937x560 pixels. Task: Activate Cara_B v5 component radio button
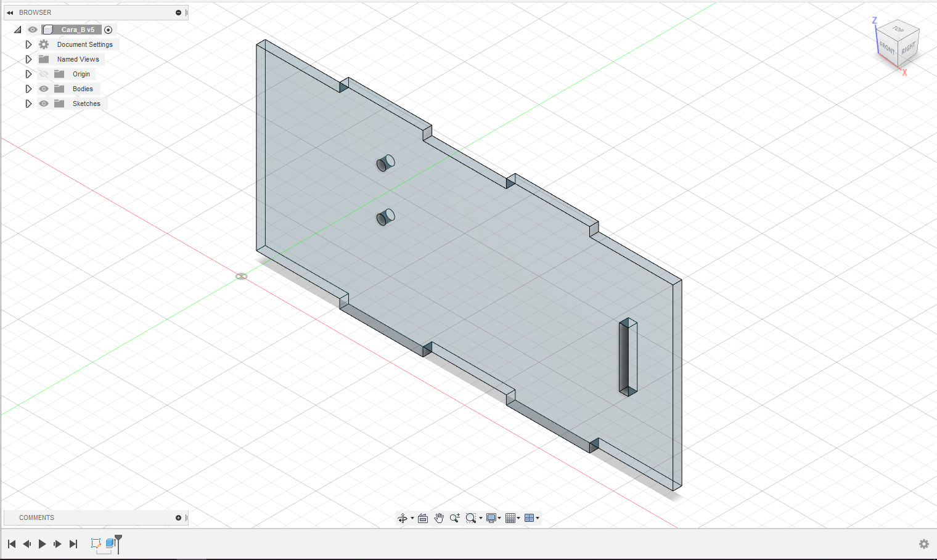click(x=108, y=30)
